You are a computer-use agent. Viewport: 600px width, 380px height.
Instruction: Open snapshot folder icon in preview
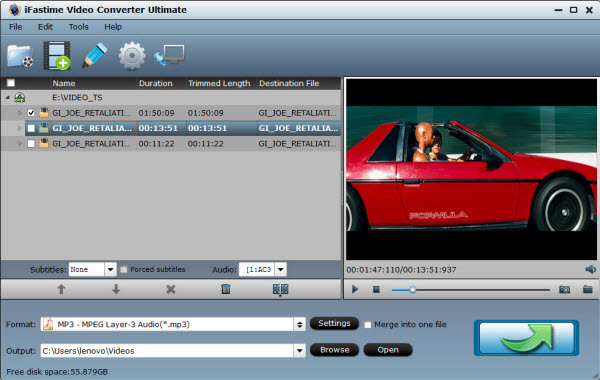coord(588,289)
